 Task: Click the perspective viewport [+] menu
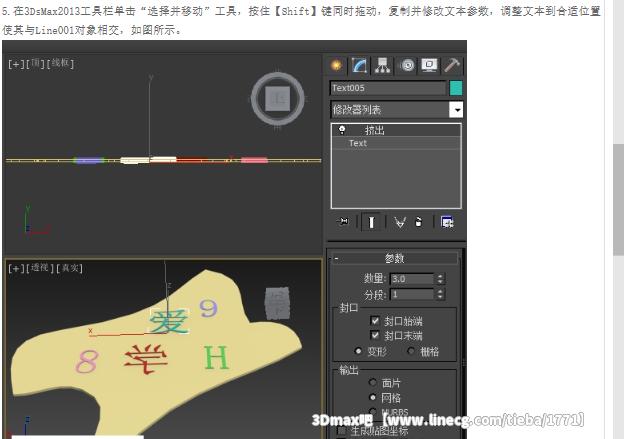click(16, 269)
